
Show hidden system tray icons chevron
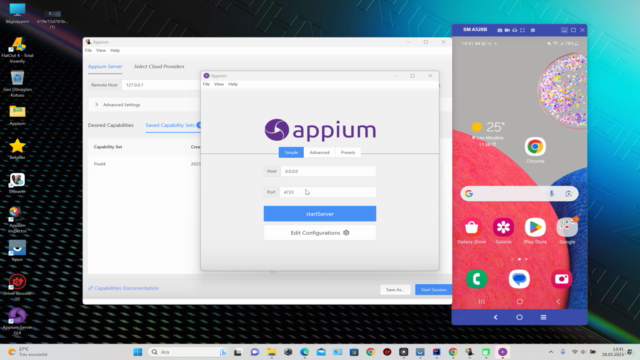click(x=551, y=352)
